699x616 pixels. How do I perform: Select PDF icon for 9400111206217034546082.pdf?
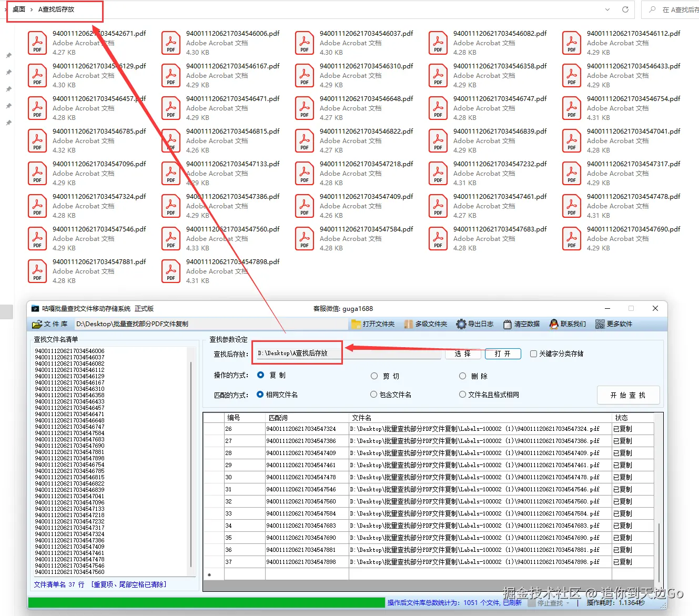tap(438, 43)
